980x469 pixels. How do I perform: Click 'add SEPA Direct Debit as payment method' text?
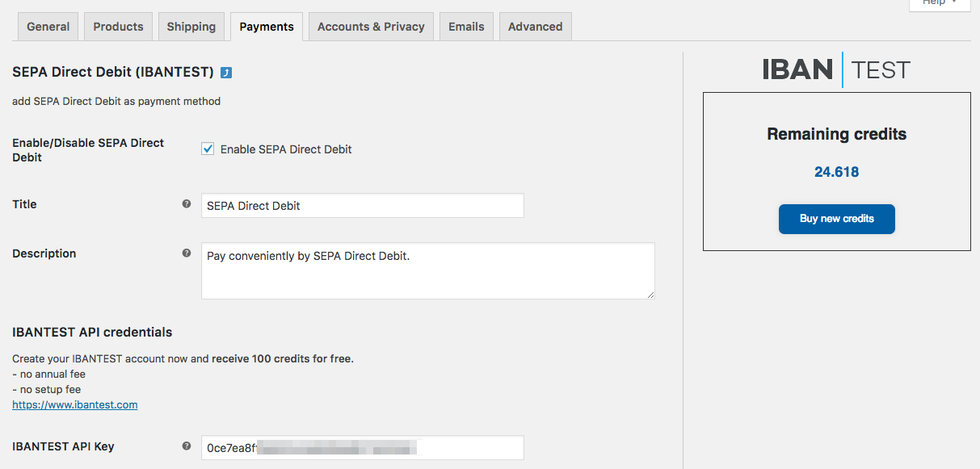(116, 101)
